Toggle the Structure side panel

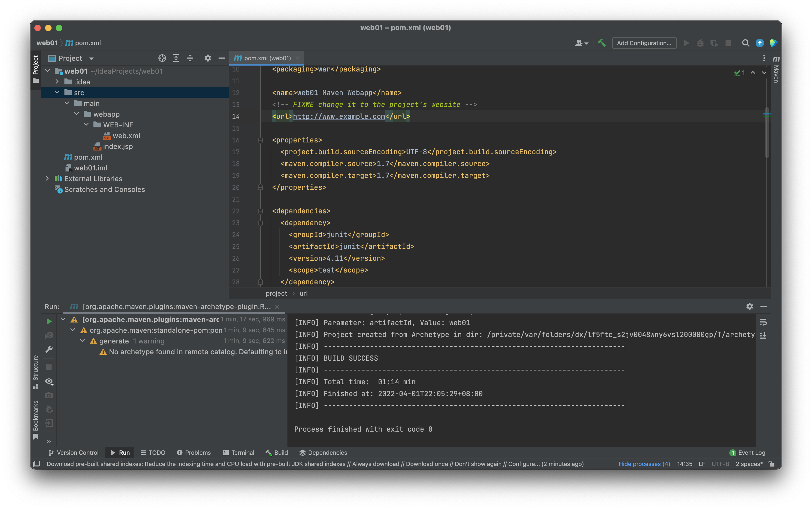click(x=36, y=372)
